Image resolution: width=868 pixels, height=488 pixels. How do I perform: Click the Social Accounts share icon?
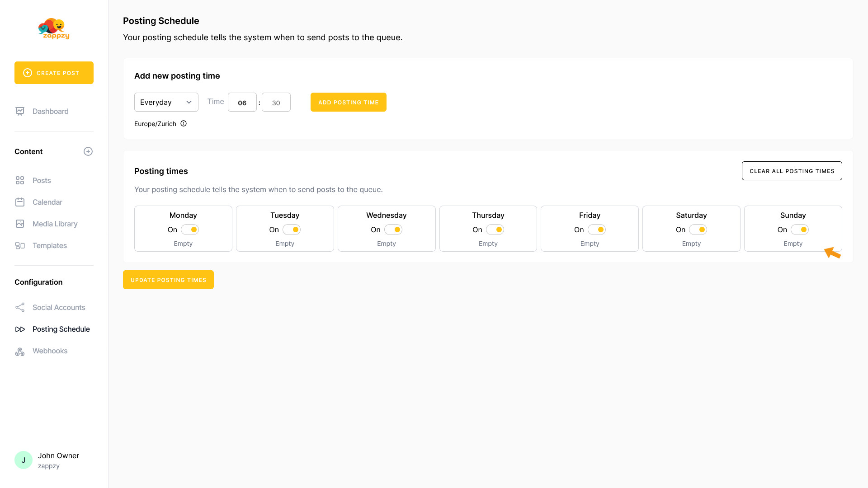(20, 308)
